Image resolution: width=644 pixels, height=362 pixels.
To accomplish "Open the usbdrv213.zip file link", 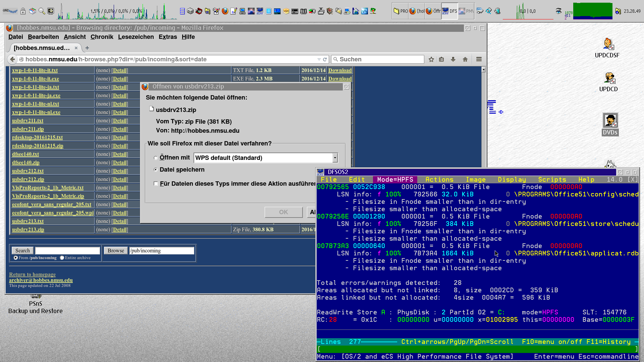I will click(x=28, y=230).
